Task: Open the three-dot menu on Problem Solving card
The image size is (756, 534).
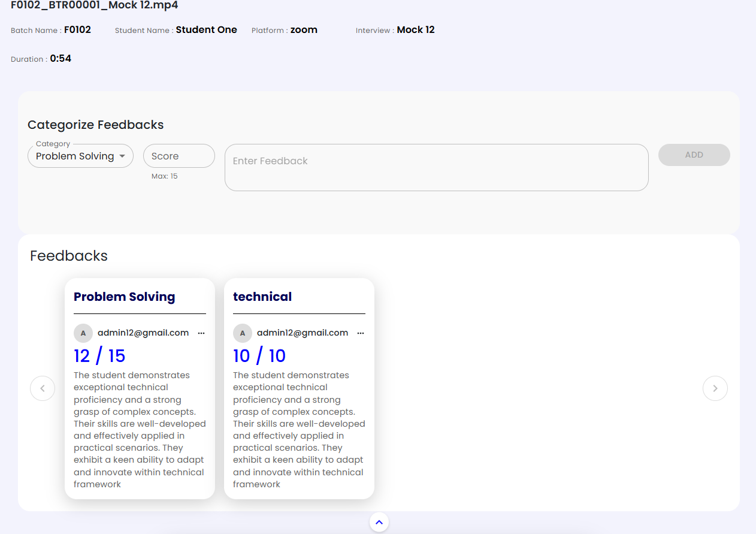Action: pyautogui.click(x=201, y=333)
